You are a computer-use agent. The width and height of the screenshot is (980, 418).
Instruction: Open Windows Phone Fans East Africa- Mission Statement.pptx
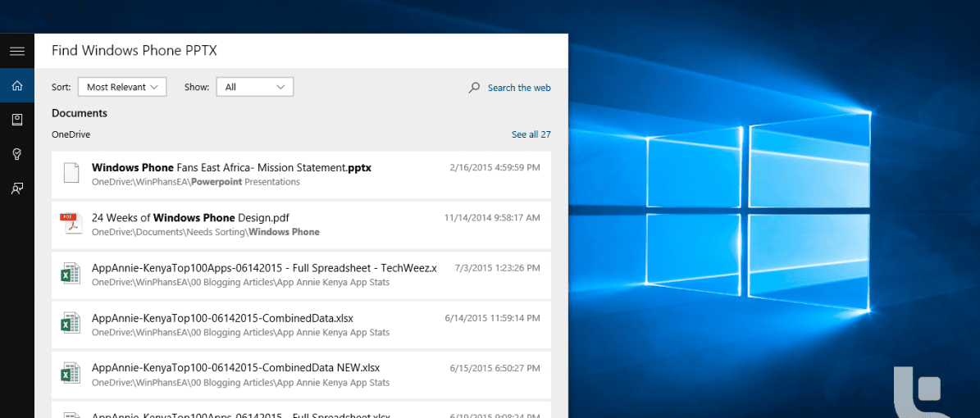coord(301,174)
